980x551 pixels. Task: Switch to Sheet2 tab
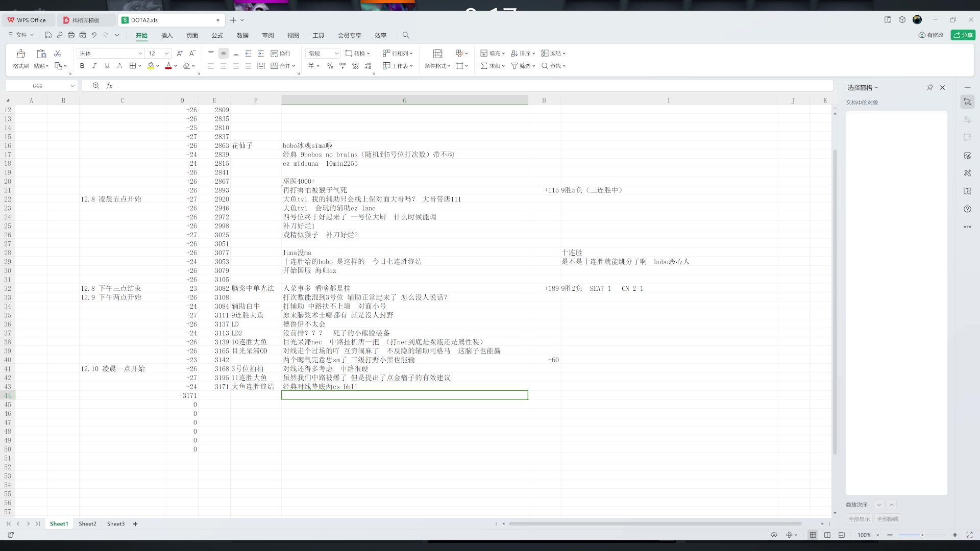87,523
